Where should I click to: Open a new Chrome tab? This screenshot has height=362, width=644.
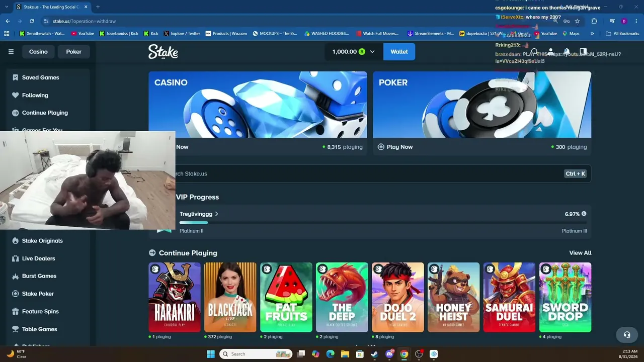click(98, 7)
